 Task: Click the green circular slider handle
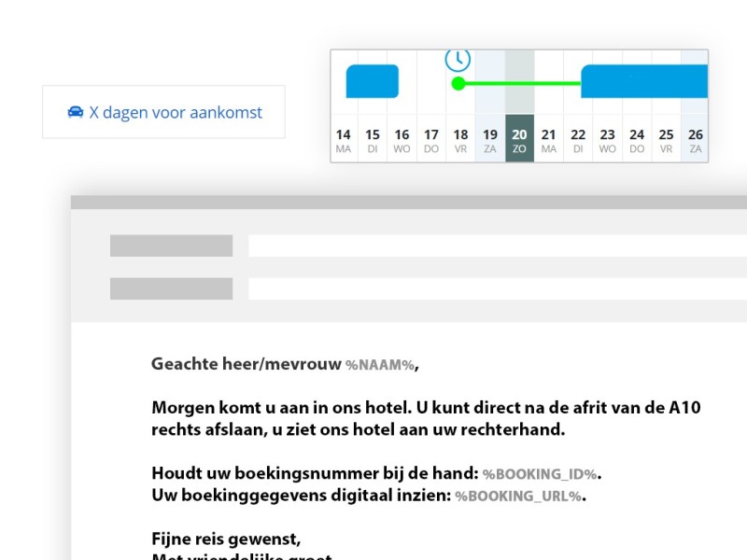tap(458, 83)
